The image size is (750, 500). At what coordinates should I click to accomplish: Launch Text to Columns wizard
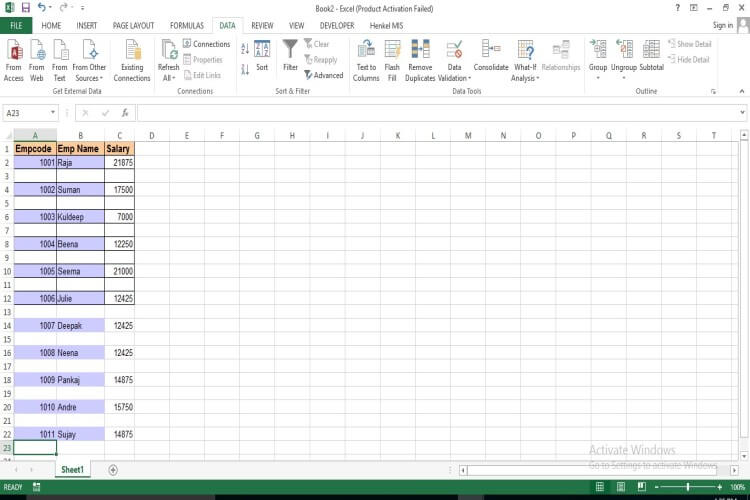click(x=366, y=60)
